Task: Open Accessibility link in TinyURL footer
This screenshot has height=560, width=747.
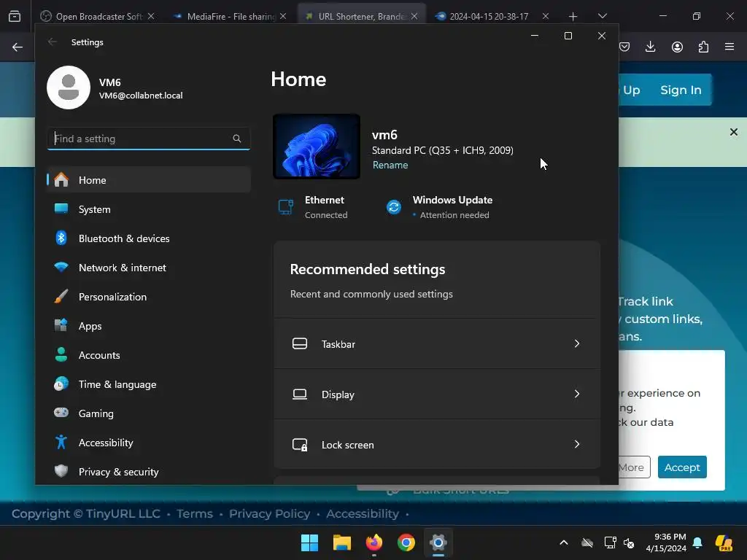Action: [362, 513]
